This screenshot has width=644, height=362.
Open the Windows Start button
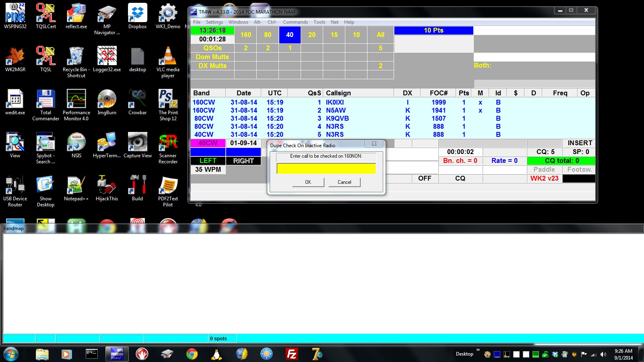pyautogui.click(x=11, y=354)
